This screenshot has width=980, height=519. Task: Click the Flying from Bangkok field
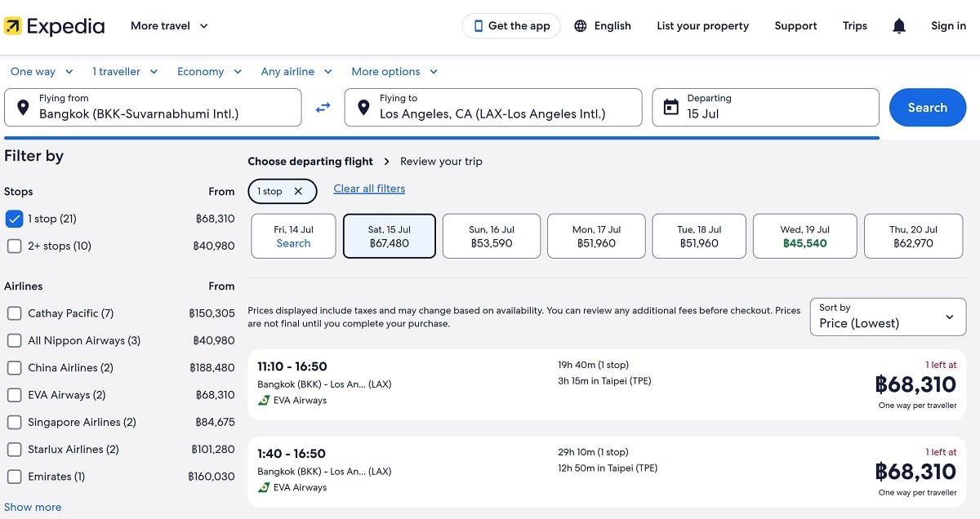pyautogui.click(x=153, y=108)
